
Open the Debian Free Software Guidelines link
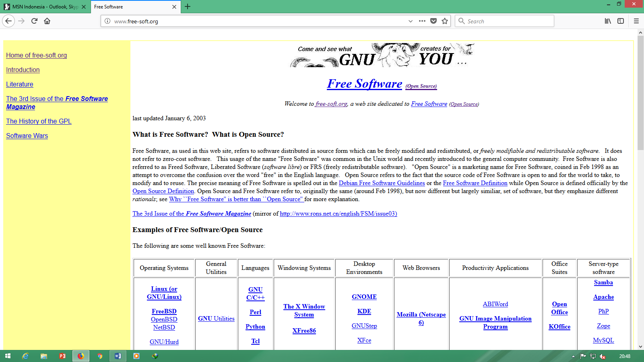[382, 183]
